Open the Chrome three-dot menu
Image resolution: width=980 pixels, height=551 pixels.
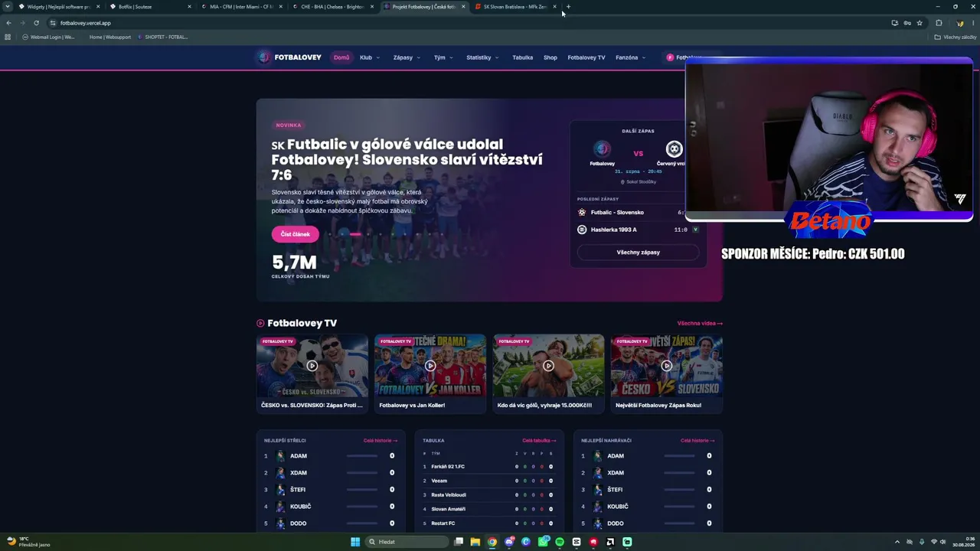[972, 23]
